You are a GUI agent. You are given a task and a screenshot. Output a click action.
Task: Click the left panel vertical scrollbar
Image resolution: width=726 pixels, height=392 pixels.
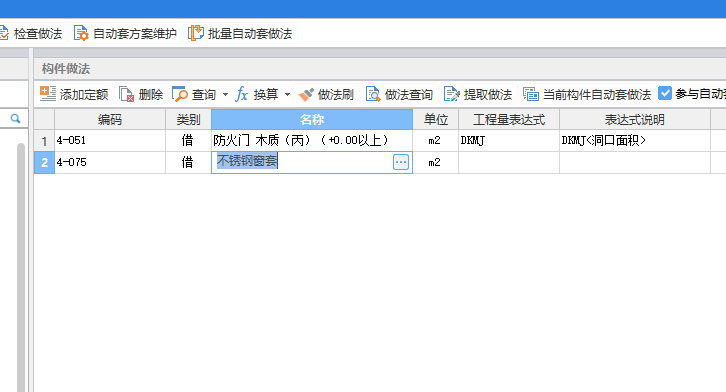[x=21, y=268]
